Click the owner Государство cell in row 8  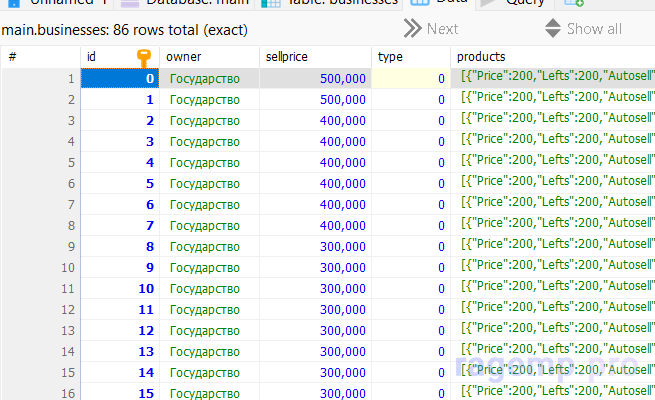tap(209, 225)
